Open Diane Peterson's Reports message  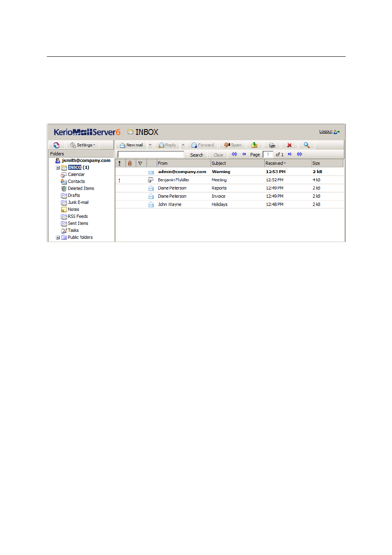click(x=229, y=188)
